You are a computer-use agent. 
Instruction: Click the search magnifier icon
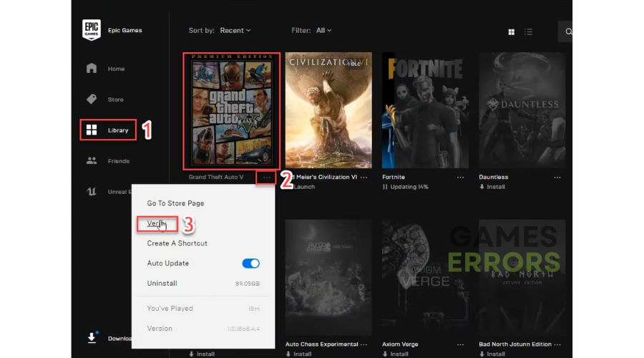coord(568,32)
